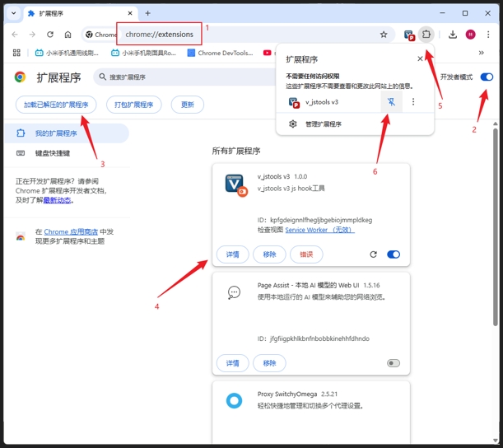Minimize the Chrome window

(x=442, y=13)
